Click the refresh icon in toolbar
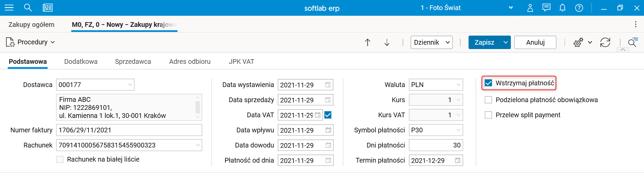644x173 pixels. pyautogui.click(x=605, y=42)
